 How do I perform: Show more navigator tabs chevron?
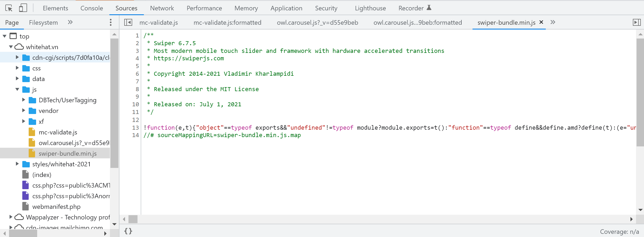click(70, 22)
